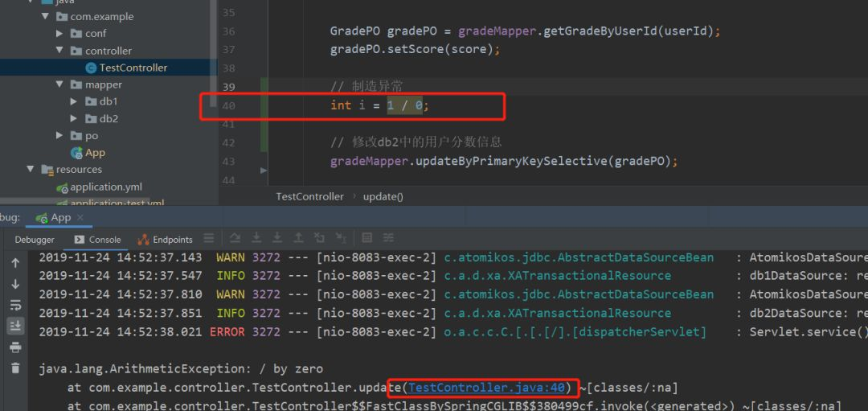Viewport: 868px width, 411px height.
Task: Toggle Scroll to End in console sidebar
Action: (x=15, y=327)
